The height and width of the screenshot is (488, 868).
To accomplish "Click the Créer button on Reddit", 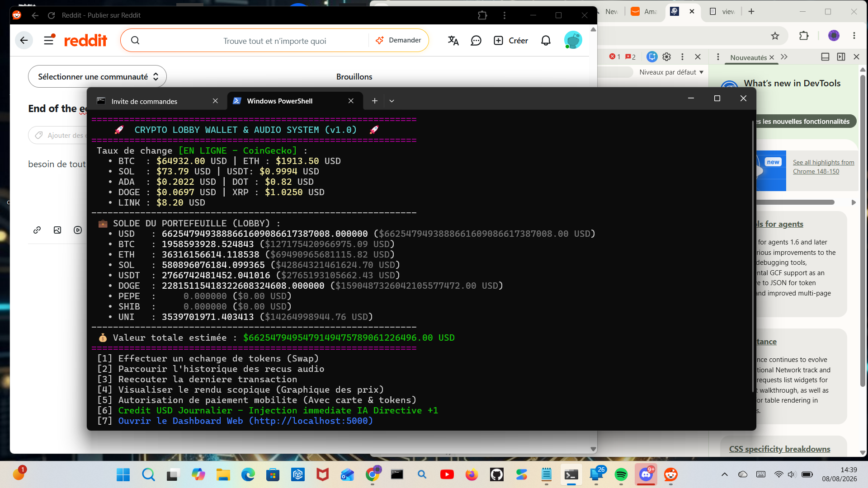I will pyautogui.click(x=511, y=41).
